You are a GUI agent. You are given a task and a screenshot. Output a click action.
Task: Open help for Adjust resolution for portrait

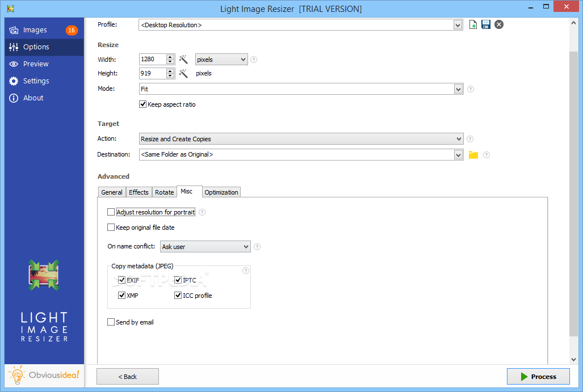click(202, 212)
